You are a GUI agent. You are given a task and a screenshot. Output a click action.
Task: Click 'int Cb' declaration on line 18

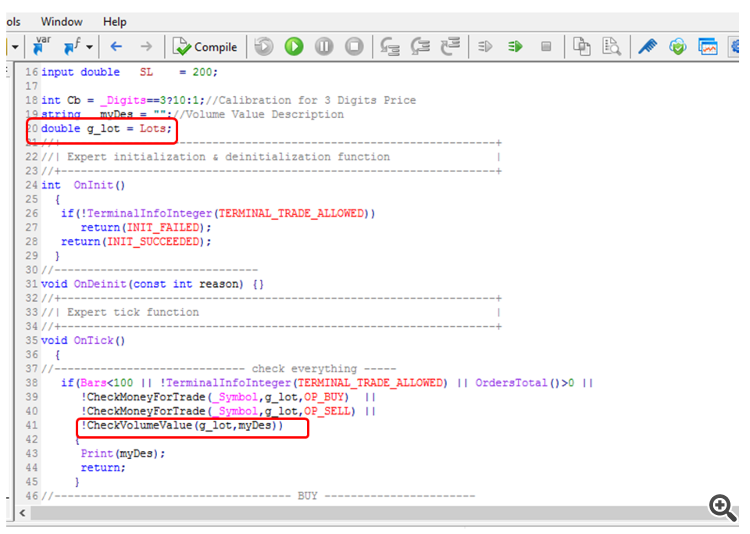(x=61, y=100)
